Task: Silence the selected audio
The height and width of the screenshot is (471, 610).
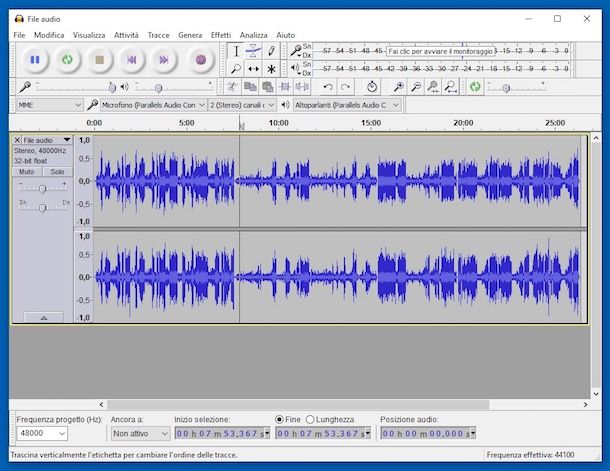Action: tap(302, 87)
